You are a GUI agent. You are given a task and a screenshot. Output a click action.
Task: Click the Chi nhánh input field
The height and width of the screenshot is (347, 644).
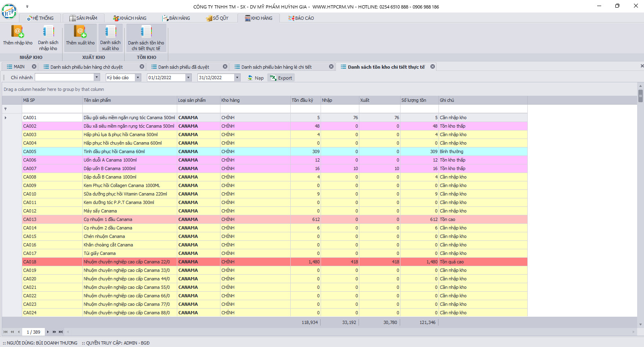(x=65, y=78)
